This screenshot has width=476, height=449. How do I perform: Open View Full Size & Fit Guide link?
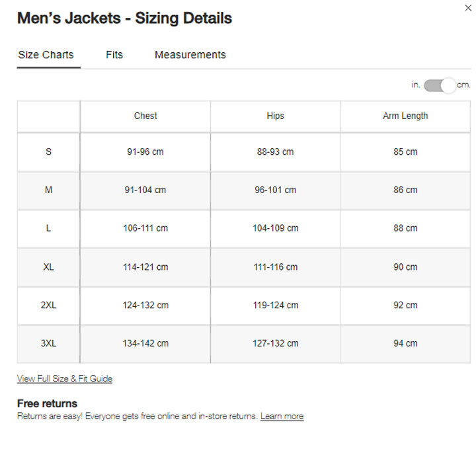click(x=65, y=379)
